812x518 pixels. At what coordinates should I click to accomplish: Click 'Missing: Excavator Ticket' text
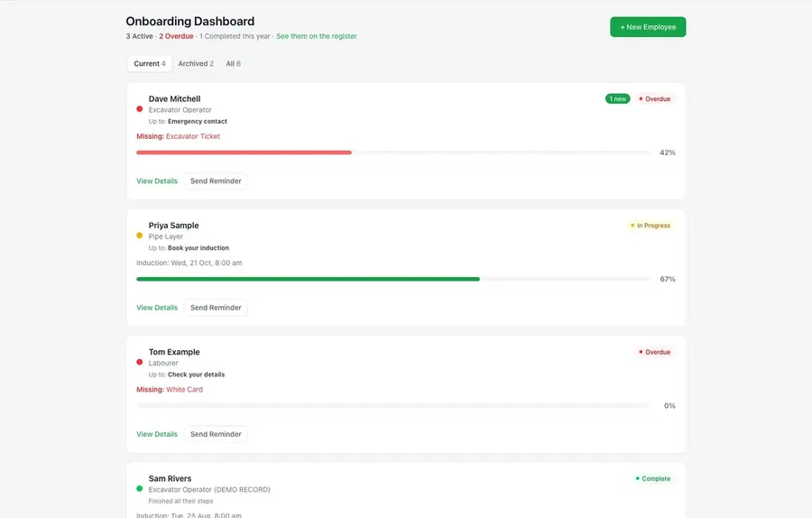click(178, 136)
